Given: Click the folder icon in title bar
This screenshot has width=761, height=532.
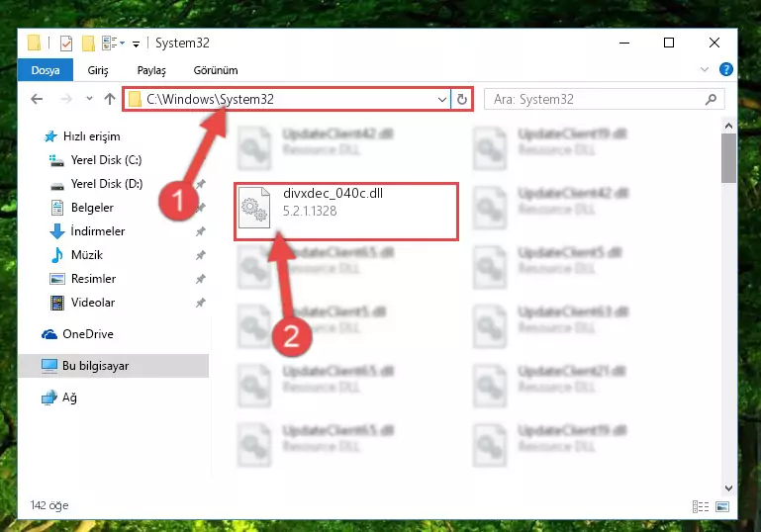Looking at the screenshot, I should (x=34, y=43).
